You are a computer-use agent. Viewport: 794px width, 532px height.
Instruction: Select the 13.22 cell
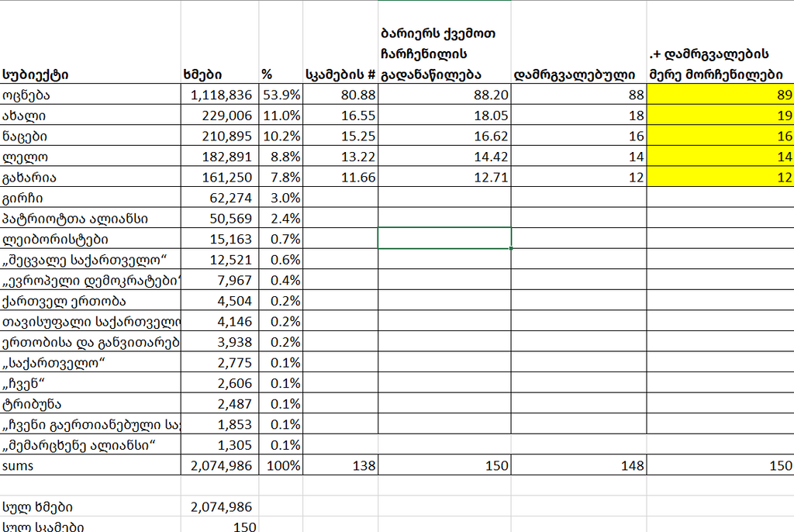(x=340, y=157)
